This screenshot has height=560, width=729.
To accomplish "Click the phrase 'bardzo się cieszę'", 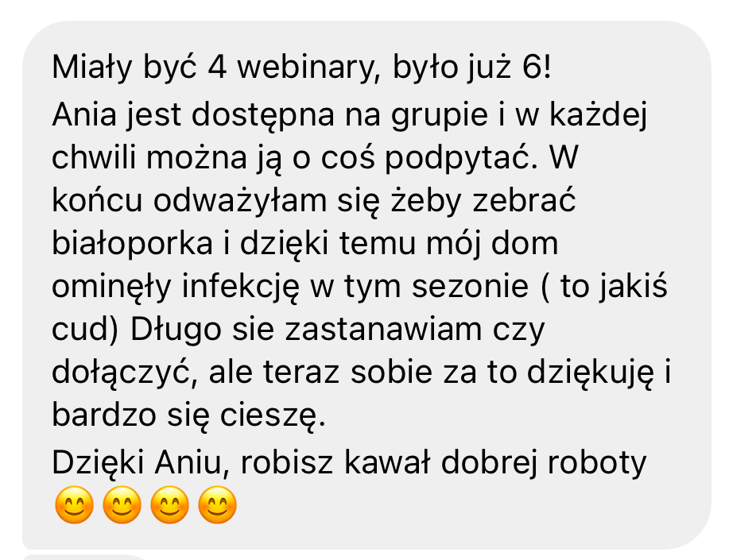I will click(x=188, y=415).
